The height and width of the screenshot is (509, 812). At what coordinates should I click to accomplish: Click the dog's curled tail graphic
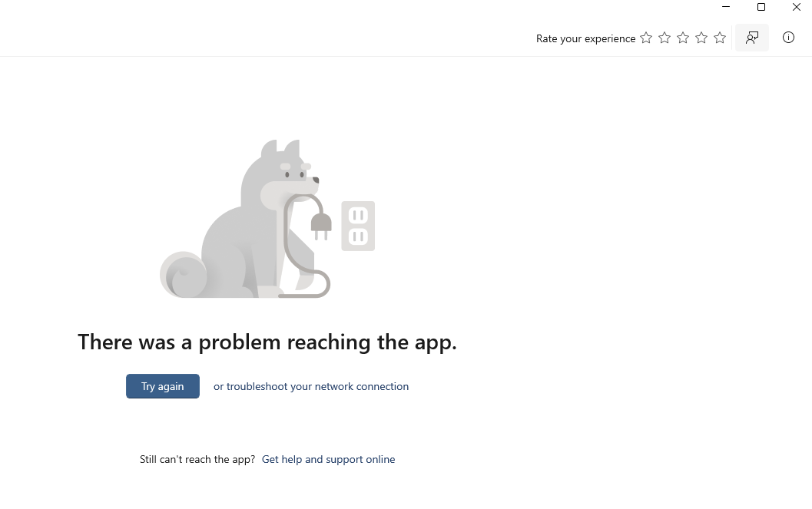[x=184, y=275]
